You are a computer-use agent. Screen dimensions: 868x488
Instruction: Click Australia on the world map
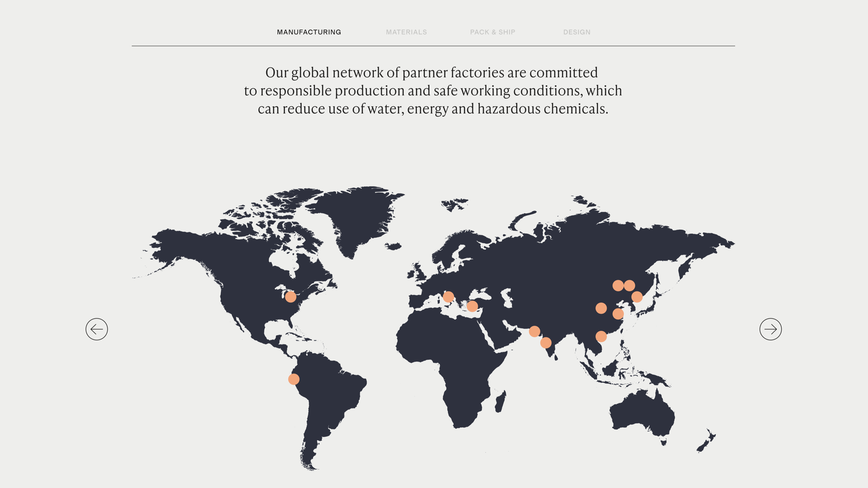click(642, 413)
